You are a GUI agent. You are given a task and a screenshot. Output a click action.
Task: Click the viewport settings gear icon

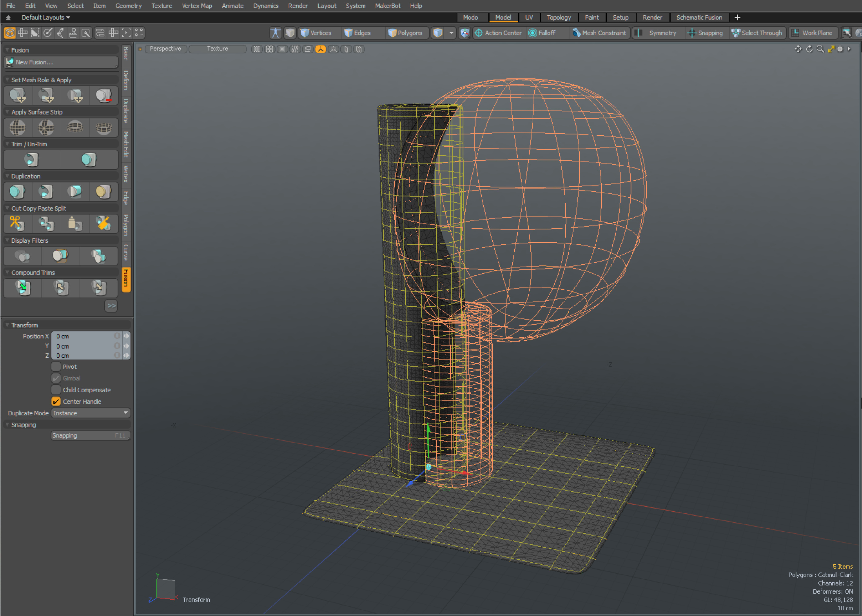[840, 49]
